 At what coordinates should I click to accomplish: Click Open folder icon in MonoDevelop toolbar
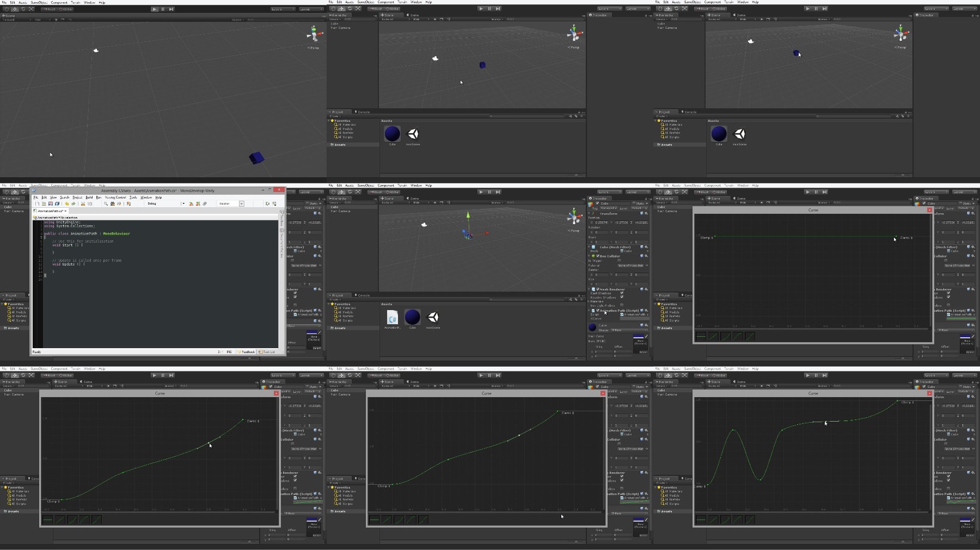click(x=44, y=203)
